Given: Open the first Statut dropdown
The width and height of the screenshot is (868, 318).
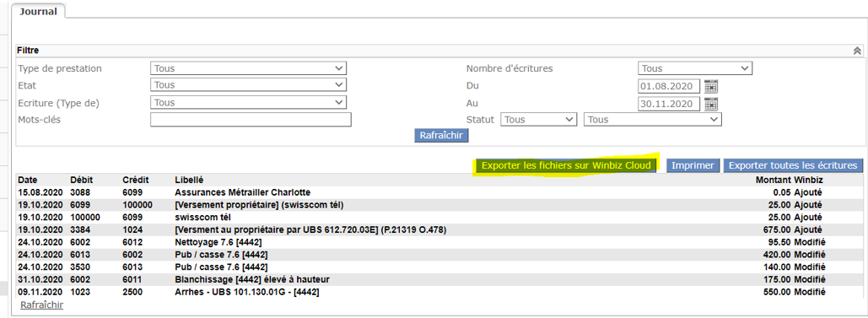Looking at the screenshot, I should (x=538, y=120).
